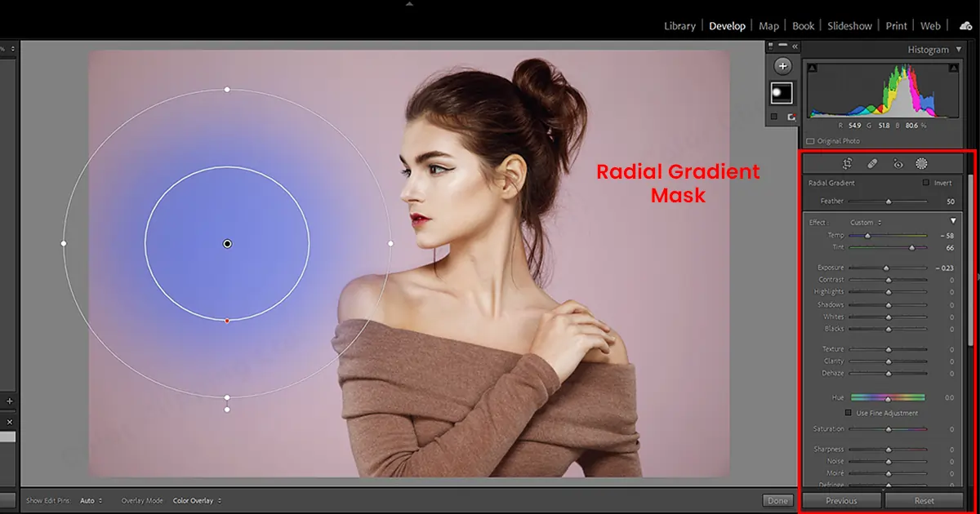Select the Spot Removal healing tool
This screenshot has height=514, width=980.
872,164
